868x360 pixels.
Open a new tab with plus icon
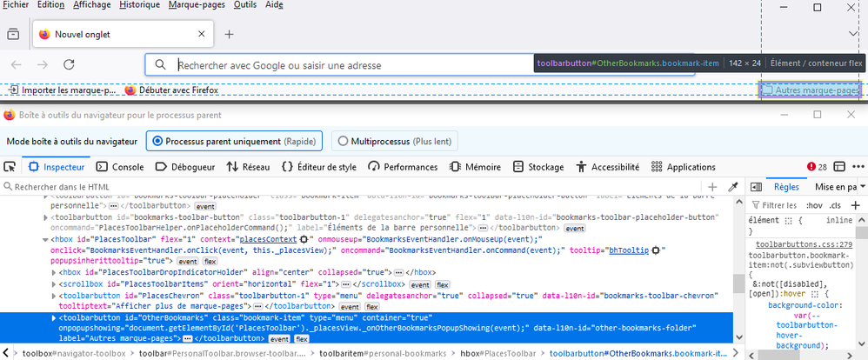coord(230,35)
